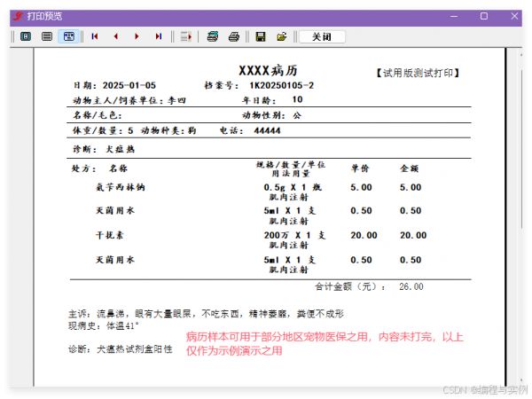Print the medical record report
This screenshot has height=399, width=532.
click(234, 36)
